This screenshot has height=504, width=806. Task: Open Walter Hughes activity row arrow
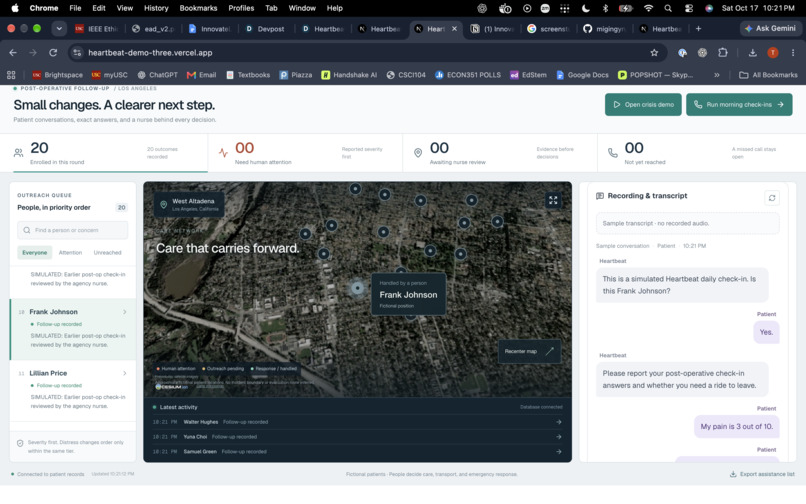point(558,422)
